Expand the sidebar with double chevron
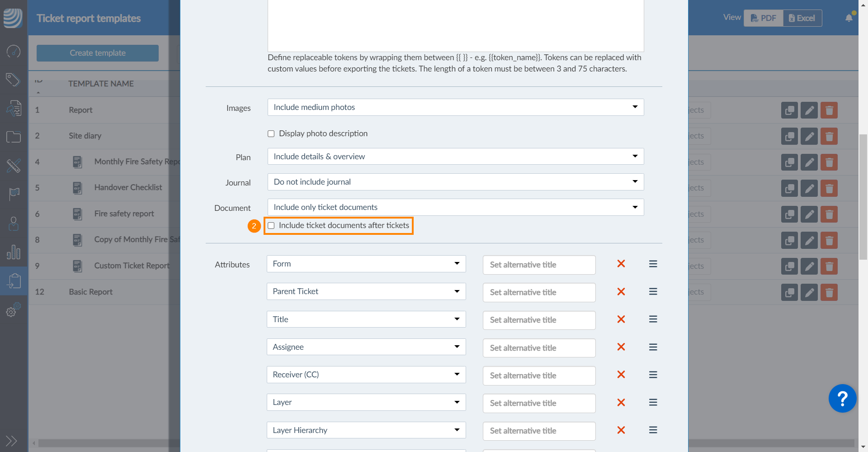The width and height of the screenshot is (868, 452). click(11, 441)
